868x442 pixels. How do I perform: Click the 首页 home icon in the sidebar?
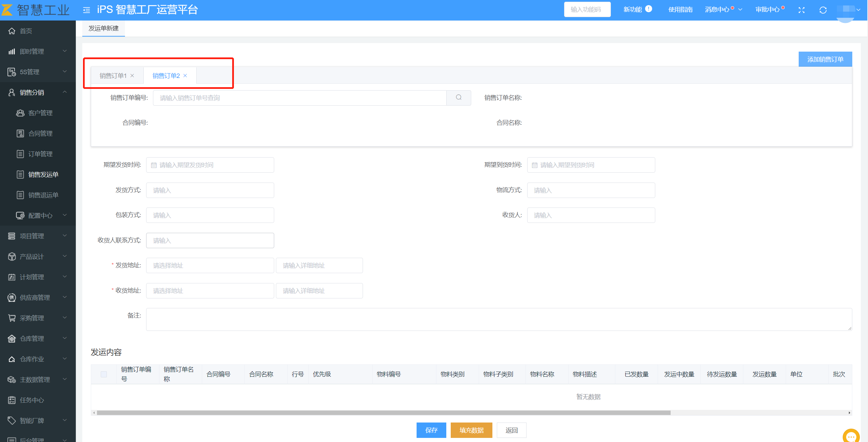pyautogui.click(x=12, y=31)
